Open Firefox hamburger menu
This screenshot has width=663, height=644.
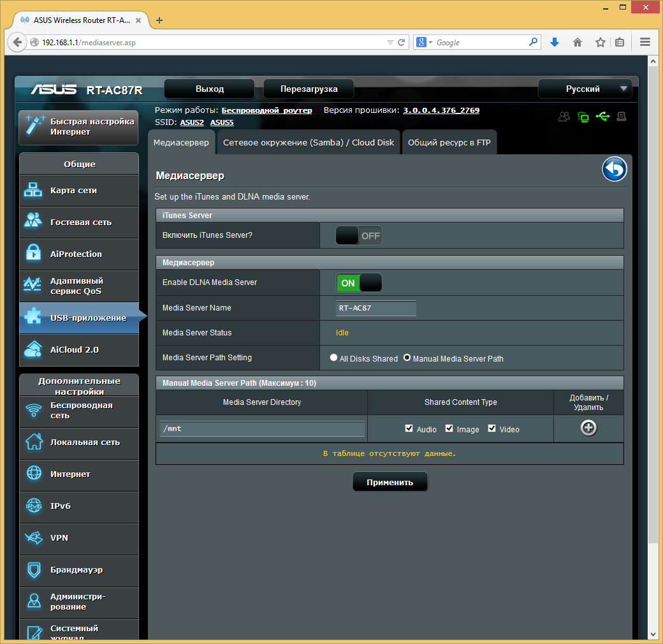point(645,42)
